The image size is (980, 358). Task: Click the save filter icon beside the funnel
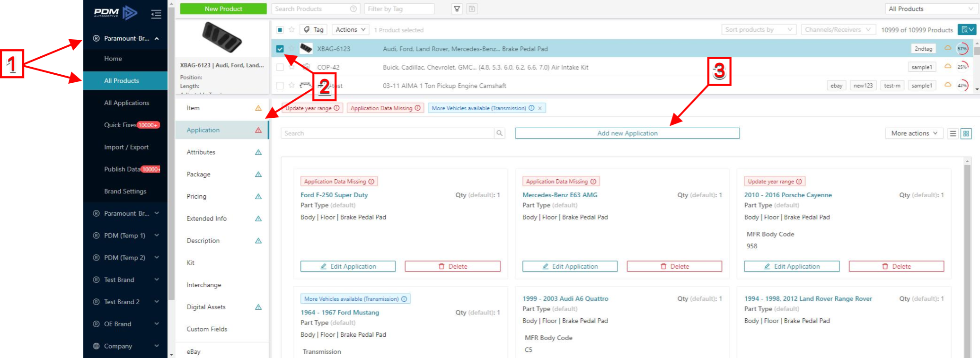point(472,9)
